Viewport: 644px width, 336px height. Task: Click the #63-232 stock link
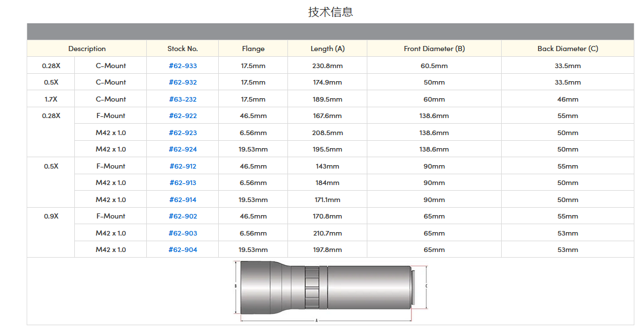183,99
